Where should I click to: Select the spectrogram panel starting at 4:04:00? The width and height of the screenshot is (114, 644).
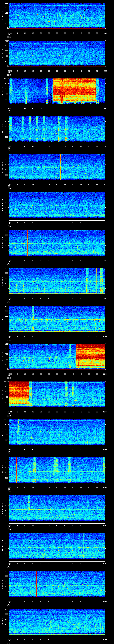(57, 129)
